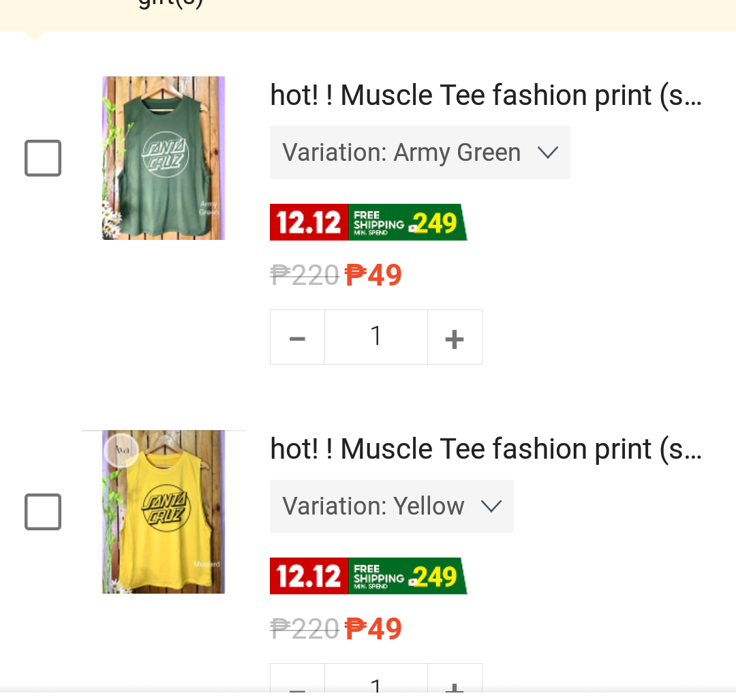The width and height of the screenshot is (736, 700).
Task: Open the Yellow Muscle Tee product title
Action: pyautogui.click(x=486, y=449)
